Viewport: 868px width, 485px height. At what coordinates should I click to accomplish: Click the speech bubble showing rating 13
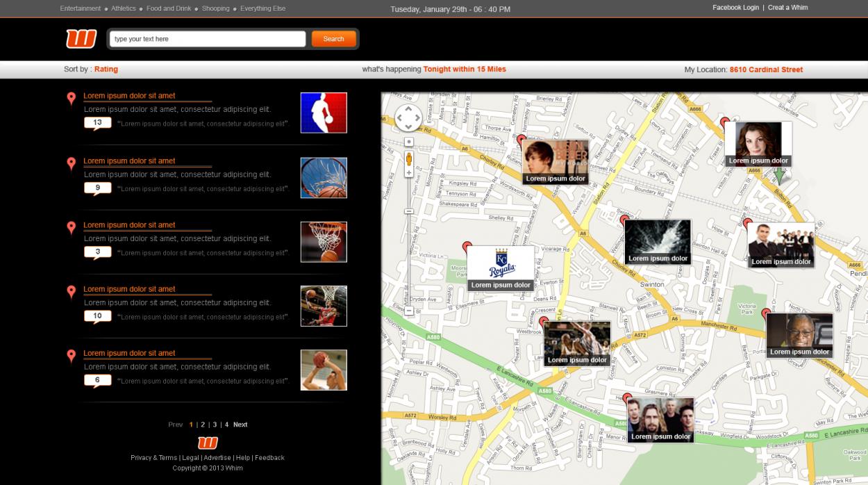tap(97, 122)
